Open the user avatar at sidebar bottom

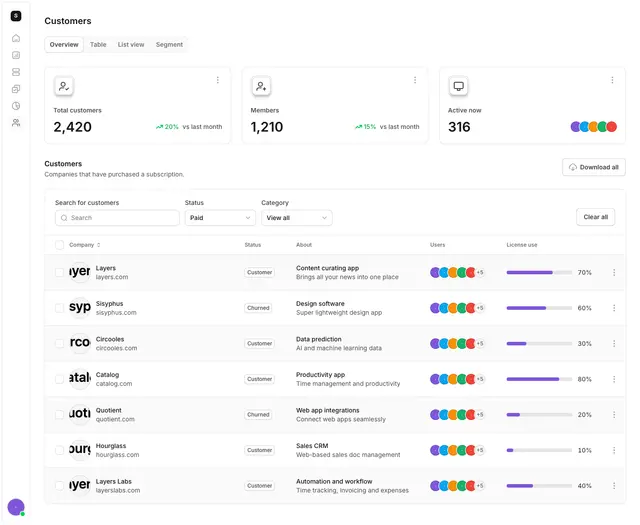[x=16, y=507]
